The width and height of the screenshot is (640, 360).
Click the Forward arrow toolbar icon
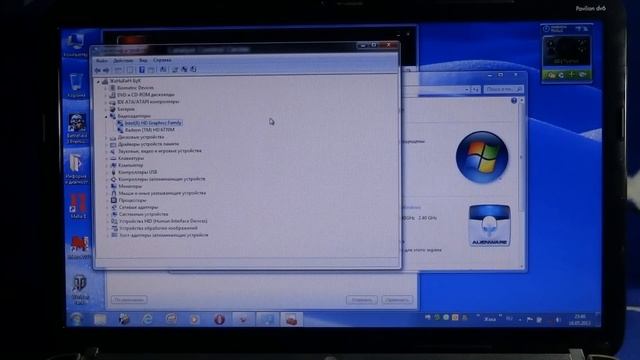106,70
